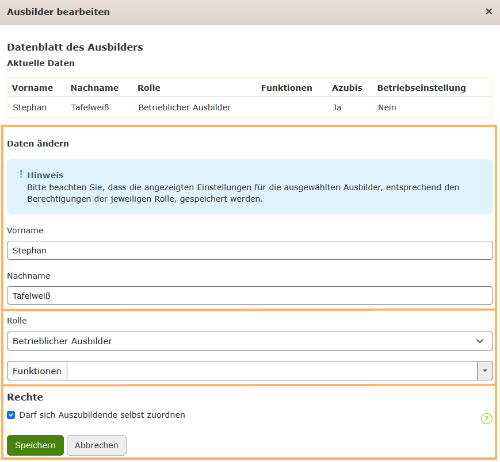Click the 'Daten ändern' heading

point(38,144)
